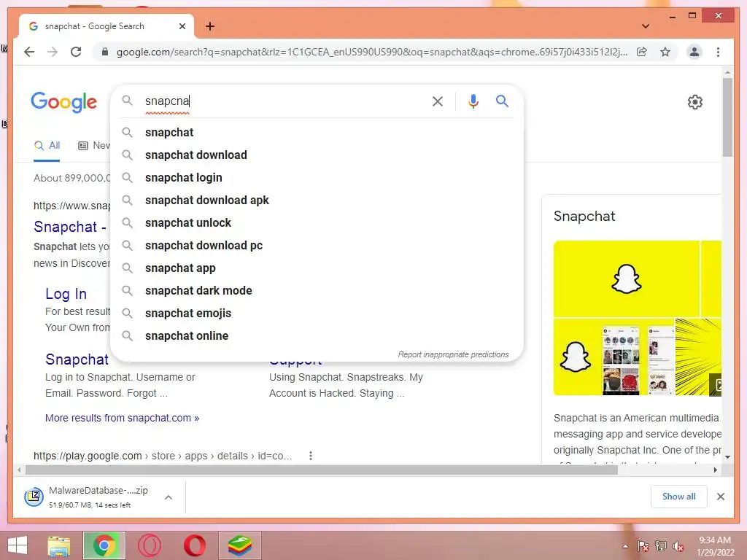Click in the search text field
This screenshot has height=560, width=747.
(284, 101)
